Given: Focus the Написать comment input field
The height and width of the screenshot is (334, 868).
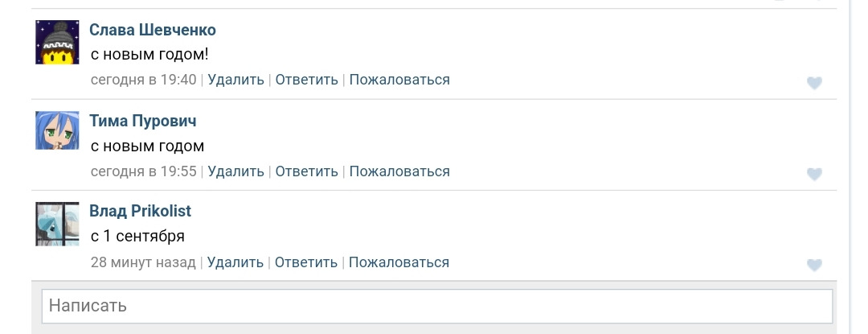Looking at the screenshot, I should (x=437, y=306).
